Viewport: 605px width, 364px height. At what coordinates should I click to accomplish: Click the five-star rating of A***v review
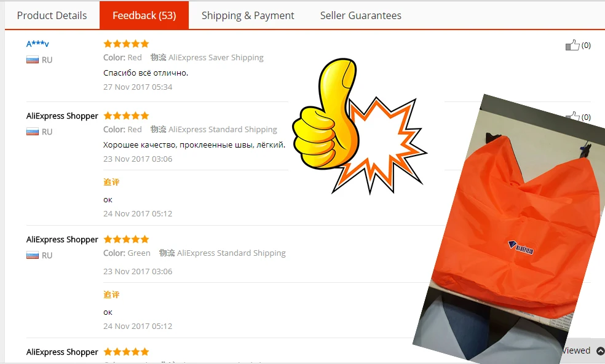(x=126, y=44)
